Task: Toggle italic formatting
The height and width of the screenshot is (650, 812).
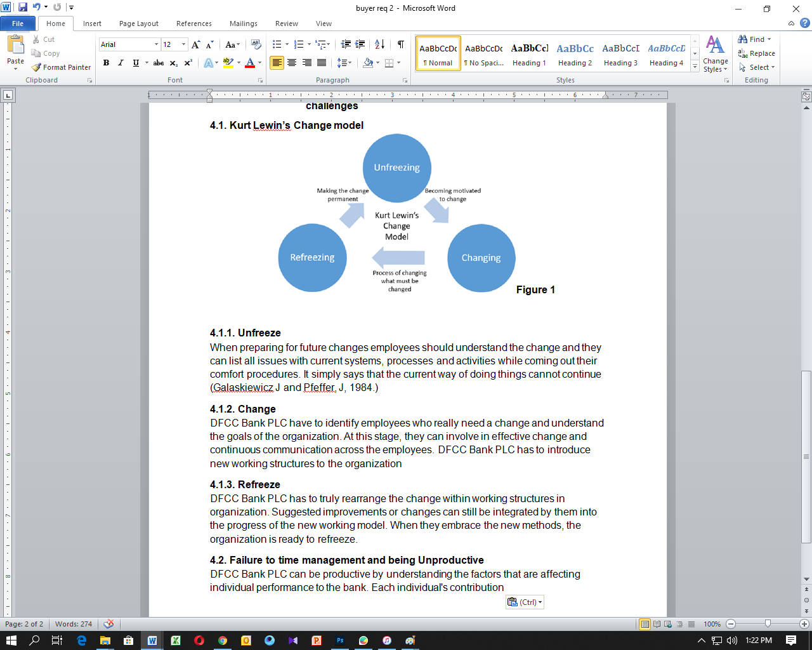Action: pos(121,63)
